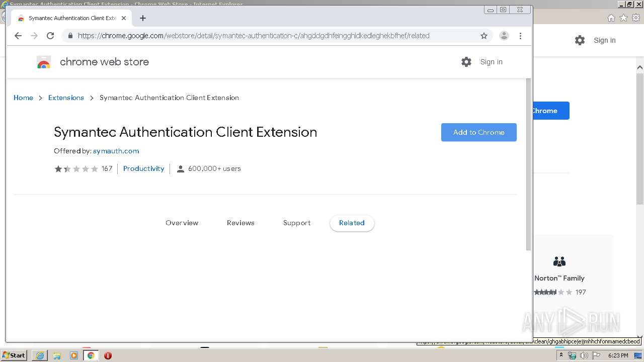644x362 pixels.
Task: Show hidden system tray icons
Action: [561, 355]
